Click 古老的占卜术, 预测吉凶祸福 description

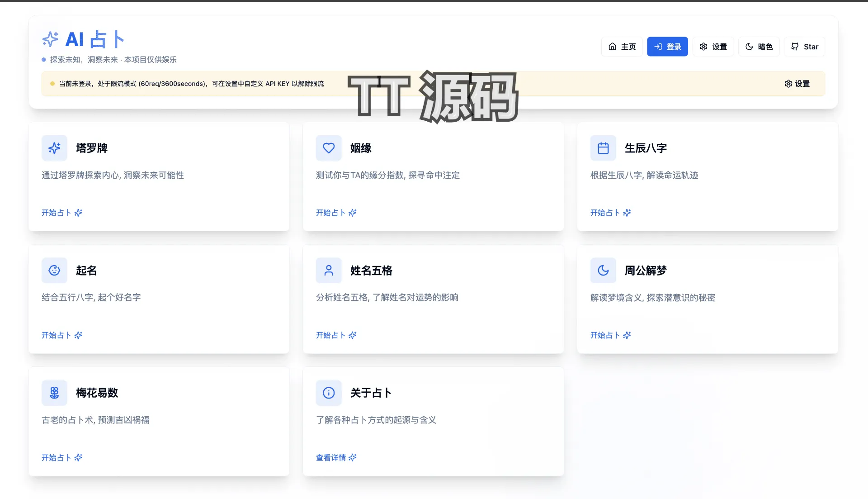pyautogui.click(x=96, y=420)
